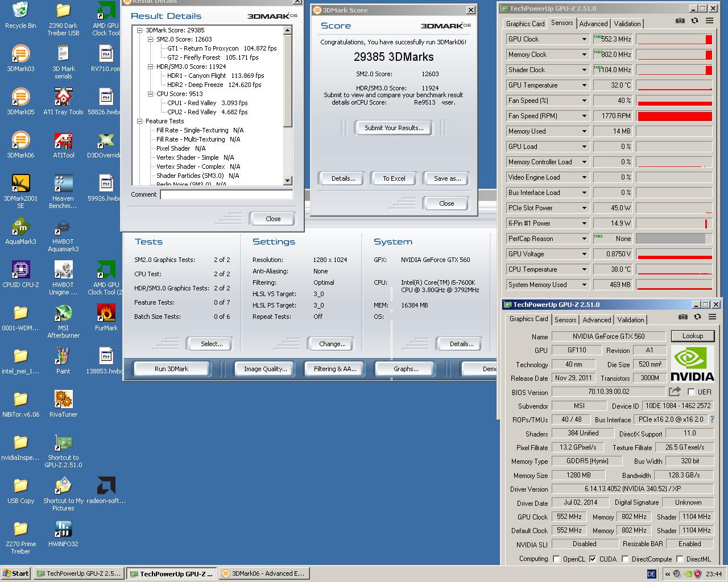Click To Excel button in Score window
Screen dimensions: 728x582
point(394,178)
